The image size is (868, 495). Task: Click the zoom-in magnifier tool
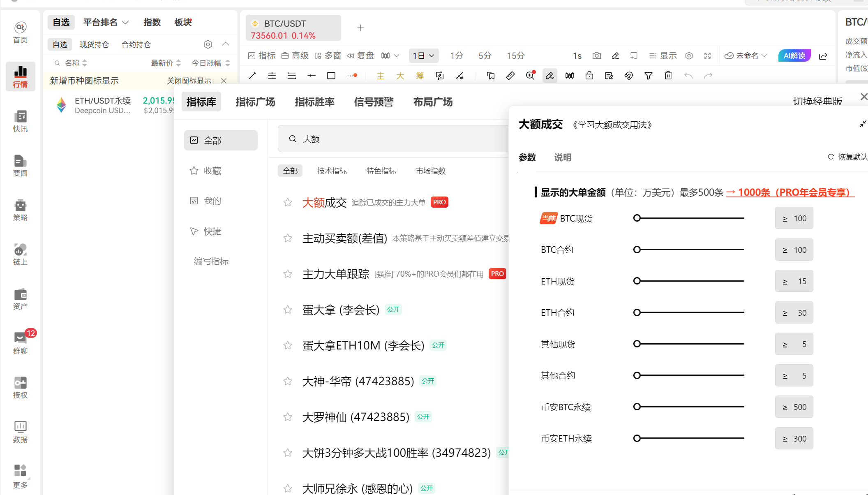(530, 76)
